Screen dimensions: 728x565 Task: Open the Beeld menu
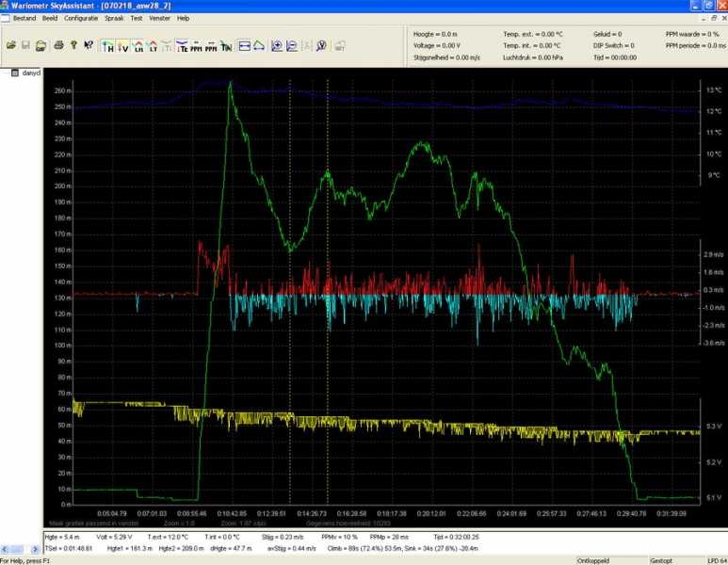(50, 18)
